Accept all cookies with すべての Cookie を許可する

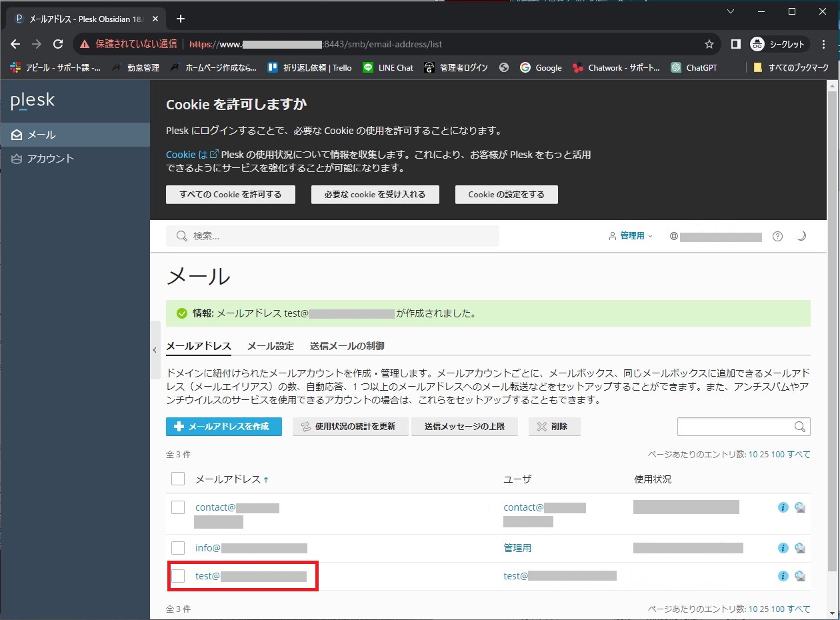point(230,195)
